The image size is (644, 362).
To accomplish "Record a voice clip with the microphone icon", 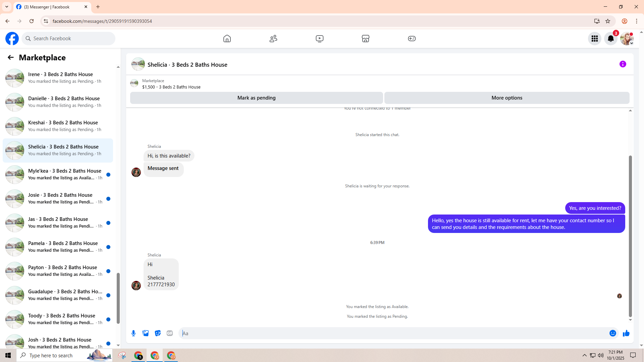I will (133, 333).
